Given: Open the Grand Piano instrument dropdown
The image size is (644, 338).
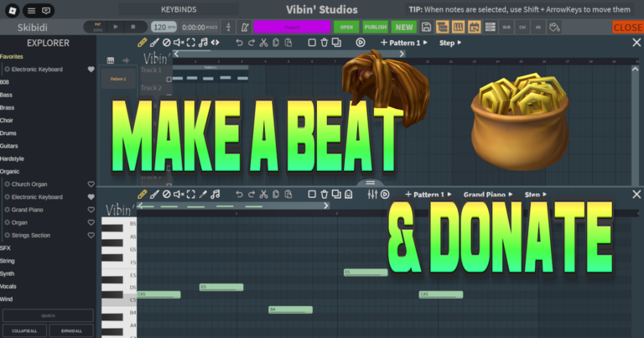Looking at the screenshot, I should [x=488, y=195].
